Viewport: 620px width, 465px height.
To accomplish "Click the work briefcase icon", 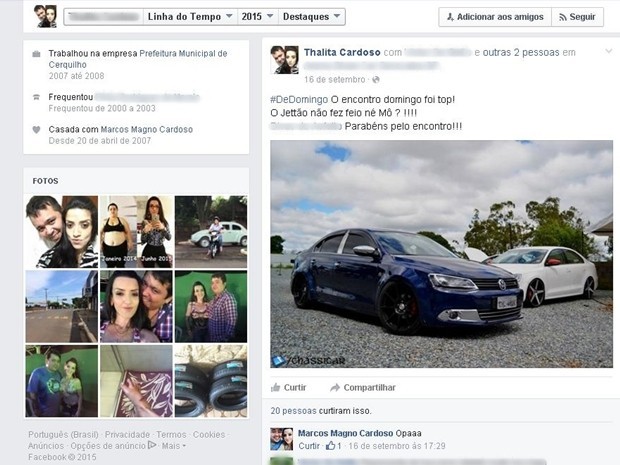I will click(36, 54).
